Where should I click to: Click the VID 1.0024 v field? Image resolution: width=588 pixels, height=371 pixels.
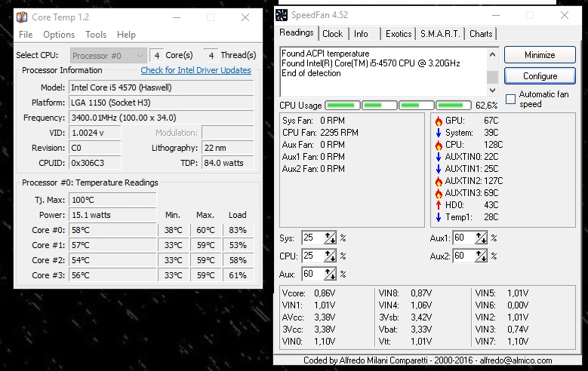click(95, 133)
